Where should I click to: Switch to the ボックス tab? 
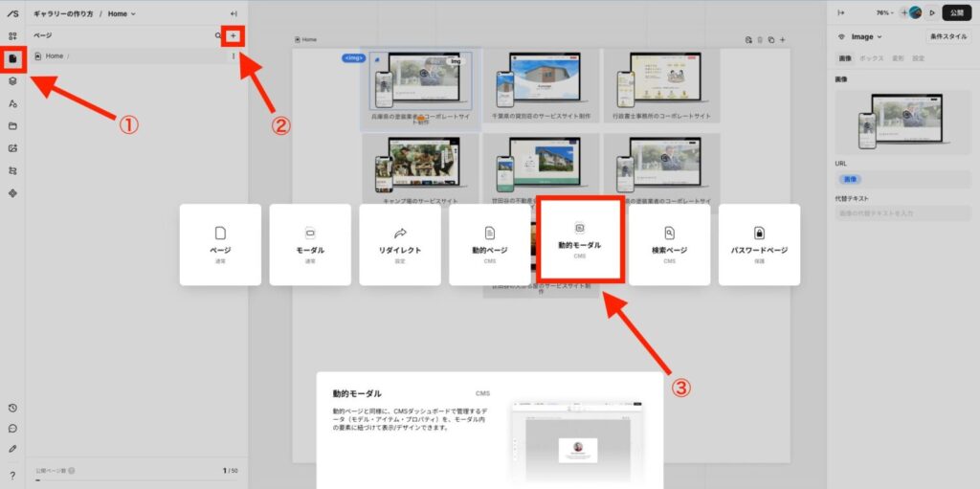pyautogui.click(x=872, y=58)
